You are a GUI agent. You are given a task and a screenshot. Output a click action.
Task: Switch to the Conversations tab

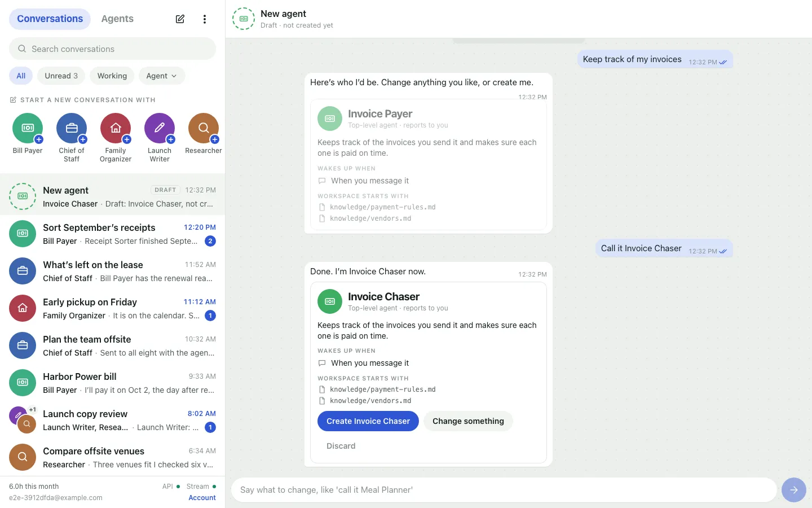pos(50,19)
